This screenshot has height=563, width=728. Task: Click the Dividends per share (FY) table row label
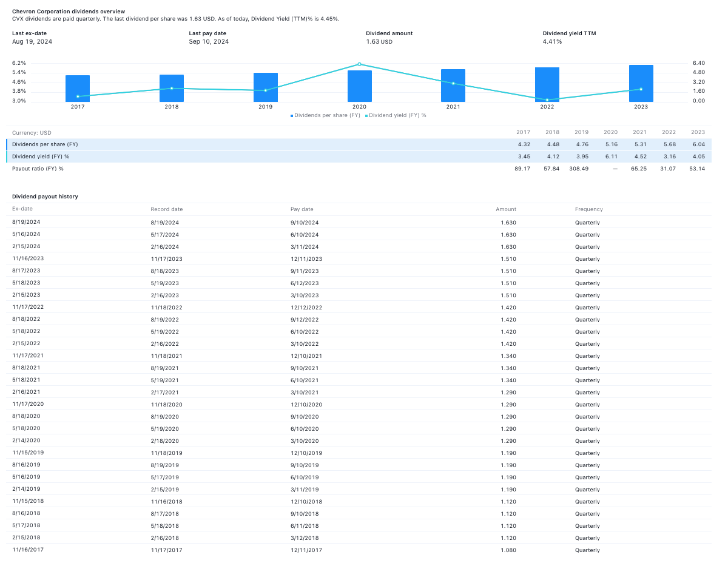(x=45, y=144)
